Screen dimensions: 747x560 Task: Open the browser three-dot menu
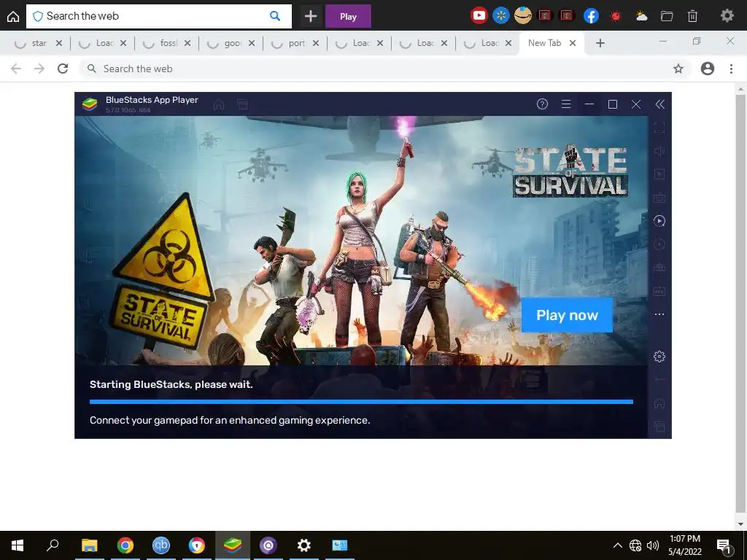pos(731,69)
